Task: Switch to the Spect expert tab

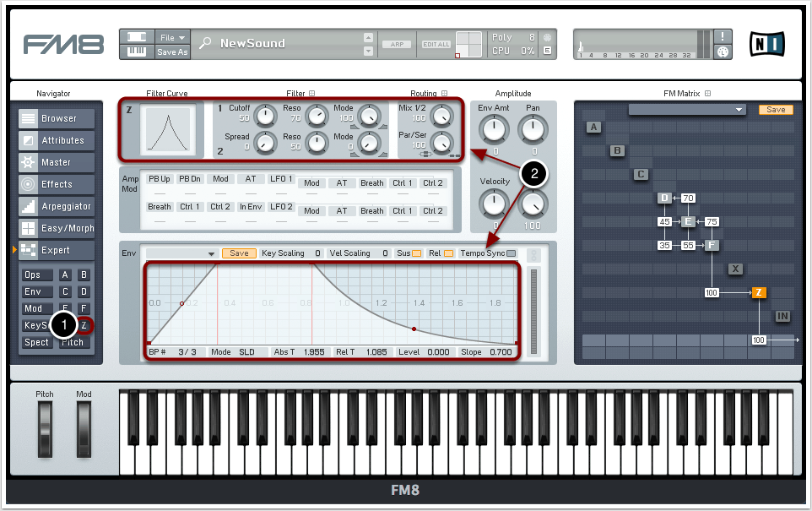Action: point(37,342)
